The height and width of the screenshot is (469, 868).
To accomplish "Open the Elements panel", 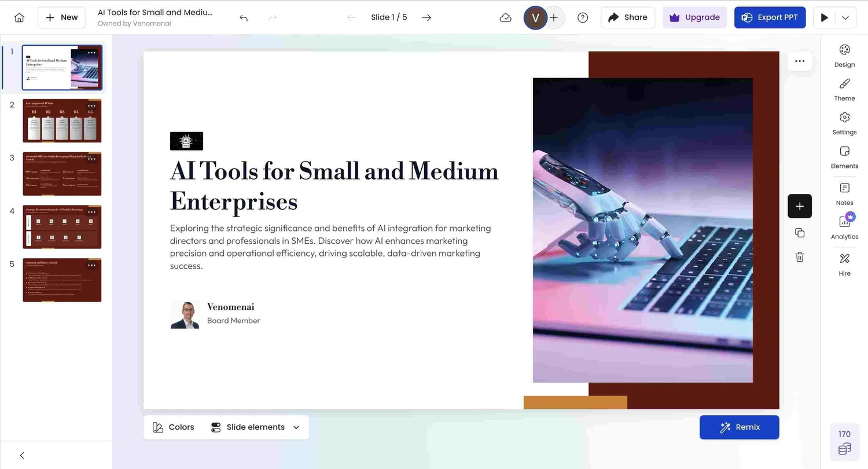I will pyautogui.click(x=844, y=157).
